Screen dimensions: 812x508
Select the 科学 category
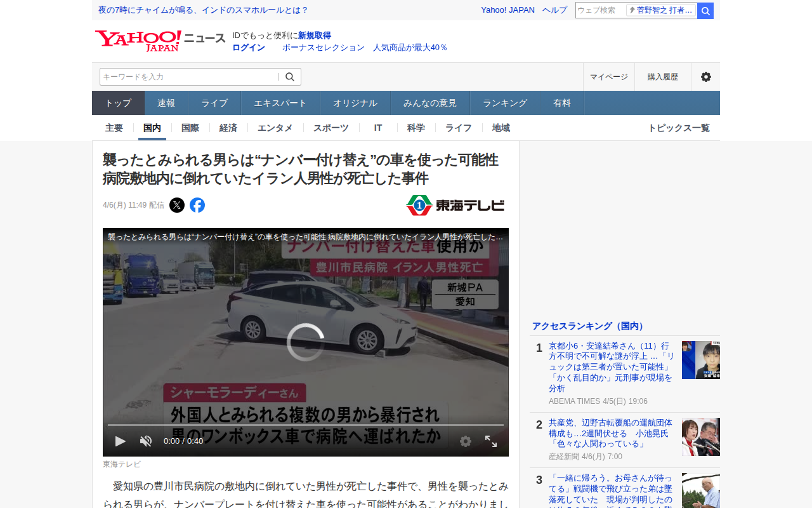(416, 128)
